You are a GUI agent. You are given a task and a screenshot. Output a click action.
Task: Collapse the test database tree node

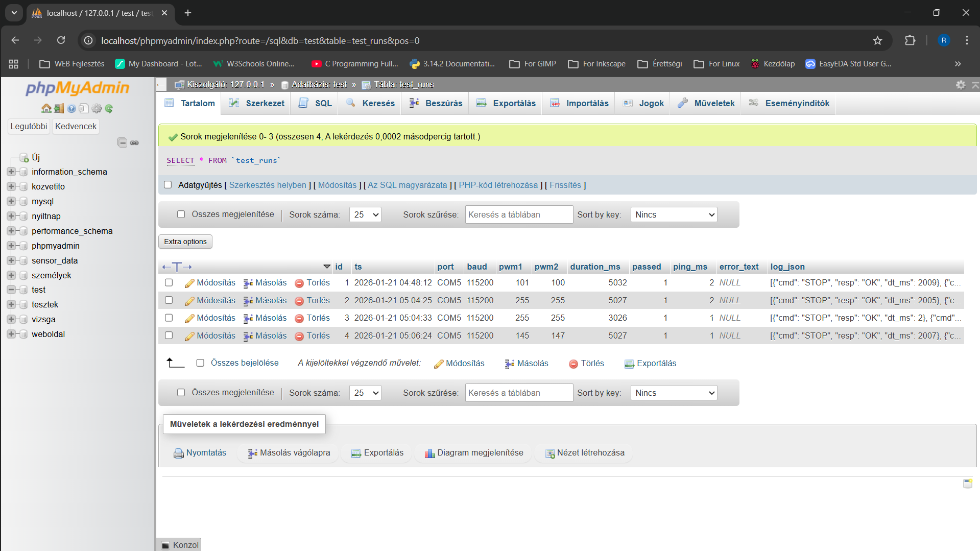pyautogui.click(x=11, y=290)
